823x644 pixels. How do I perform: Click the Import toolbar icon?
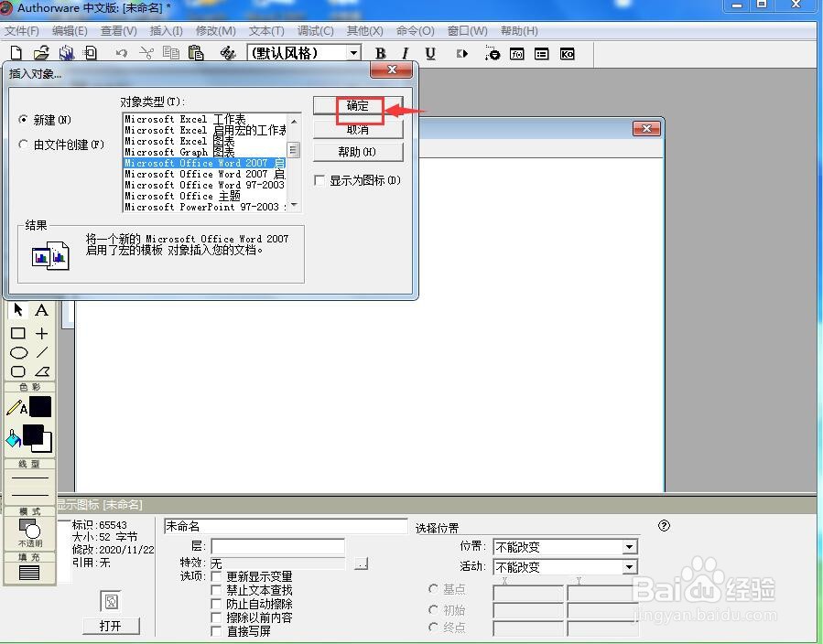[91, 53]
